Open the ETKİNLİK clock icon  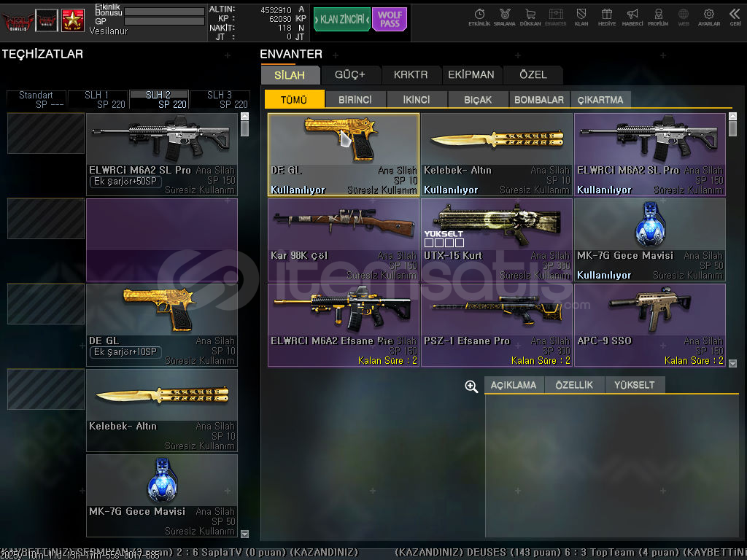(479, 17)
